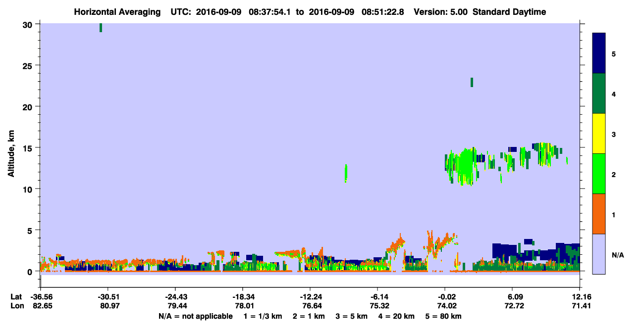Screen dimensions: 644x330
Task: Click the latitude value -24.43
Action: [175, 297]
